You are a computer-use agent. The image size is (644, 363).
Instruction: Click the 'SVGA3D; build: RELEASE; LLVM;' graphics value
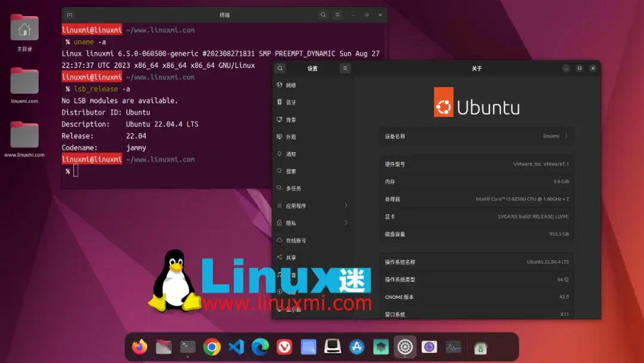point(534,216)
